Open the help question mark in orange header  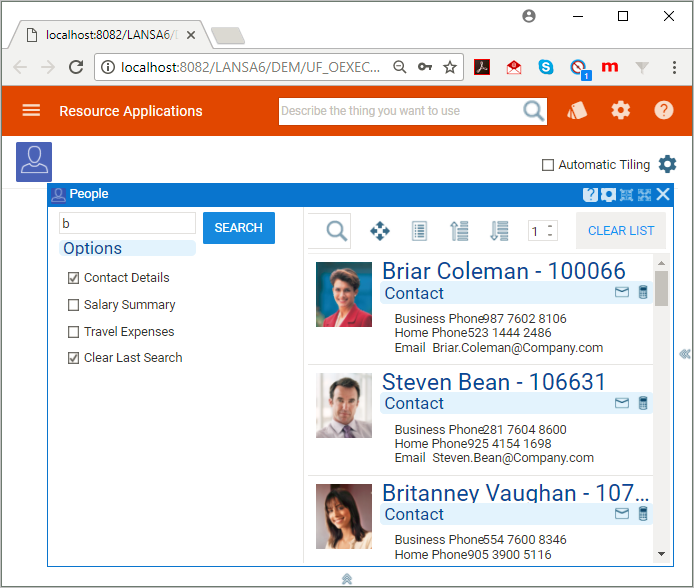point(664,110)
